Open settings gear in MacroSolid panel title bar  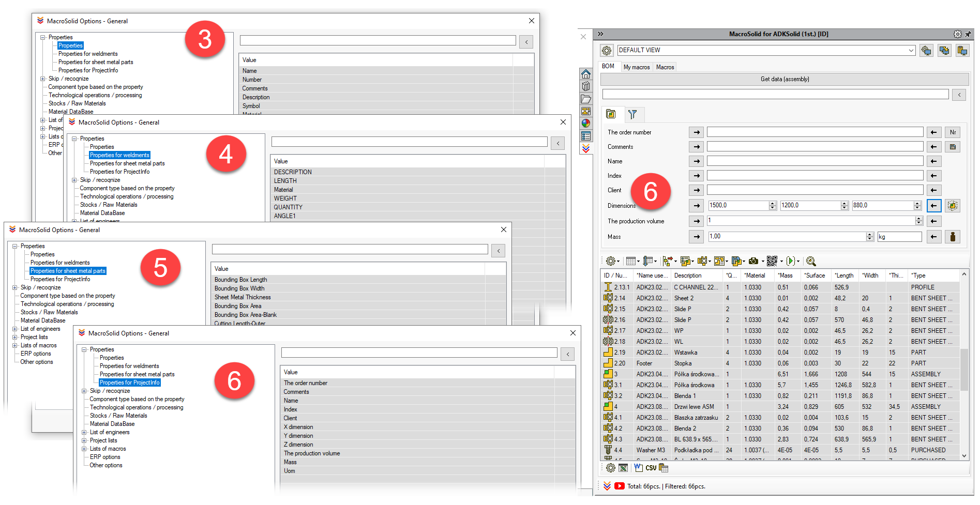pos(957,34)
